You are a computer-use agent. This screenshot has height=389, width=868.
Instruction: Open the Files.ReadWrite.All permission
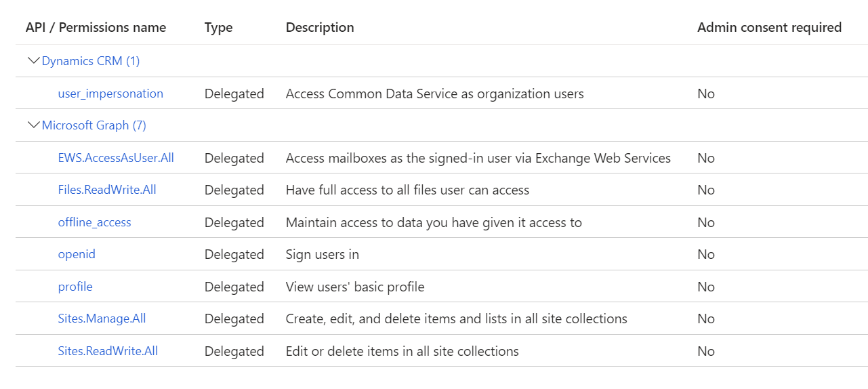(107, 190)
